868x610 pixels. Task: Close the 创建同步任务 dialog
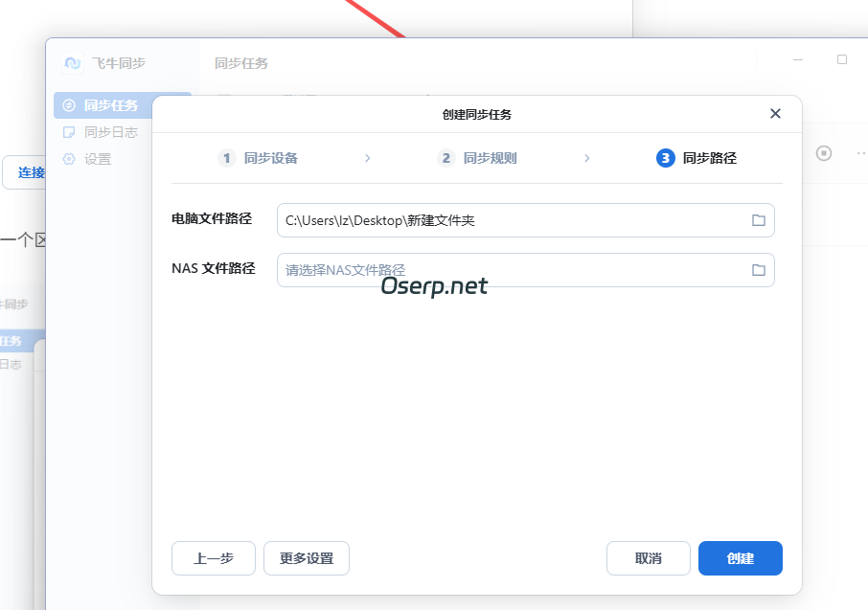(x=775, y=113)
